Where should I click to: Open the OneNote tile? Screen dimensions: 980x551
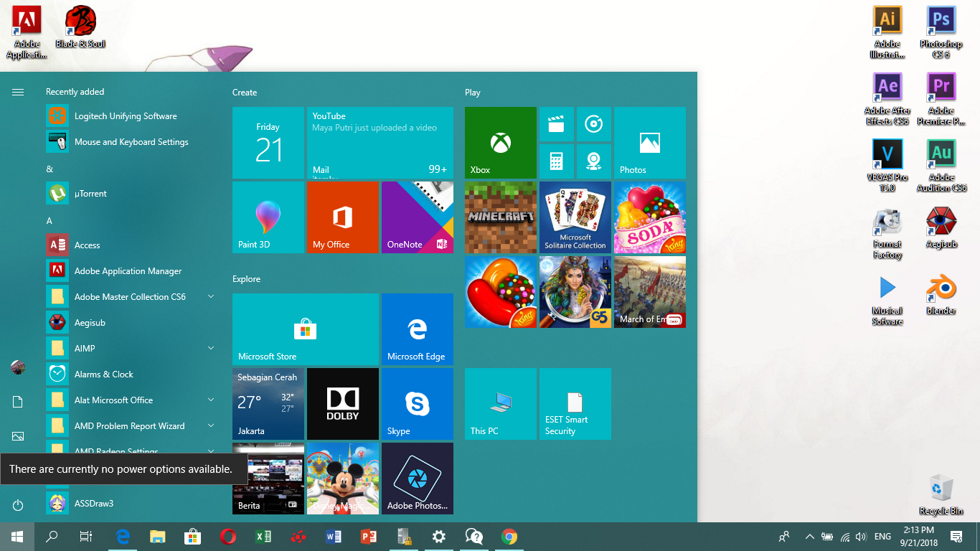click(418, 217)
